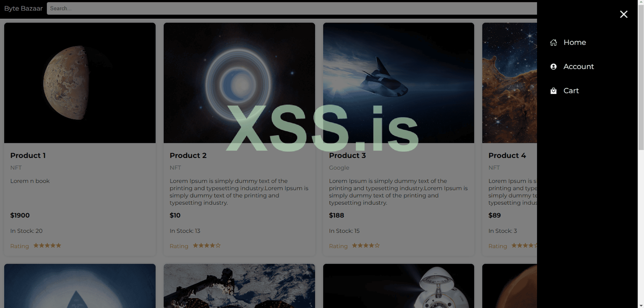Click the Byte Bazaar logo link
The height and width of the screenshot is (308, 644).
point(23,8)
